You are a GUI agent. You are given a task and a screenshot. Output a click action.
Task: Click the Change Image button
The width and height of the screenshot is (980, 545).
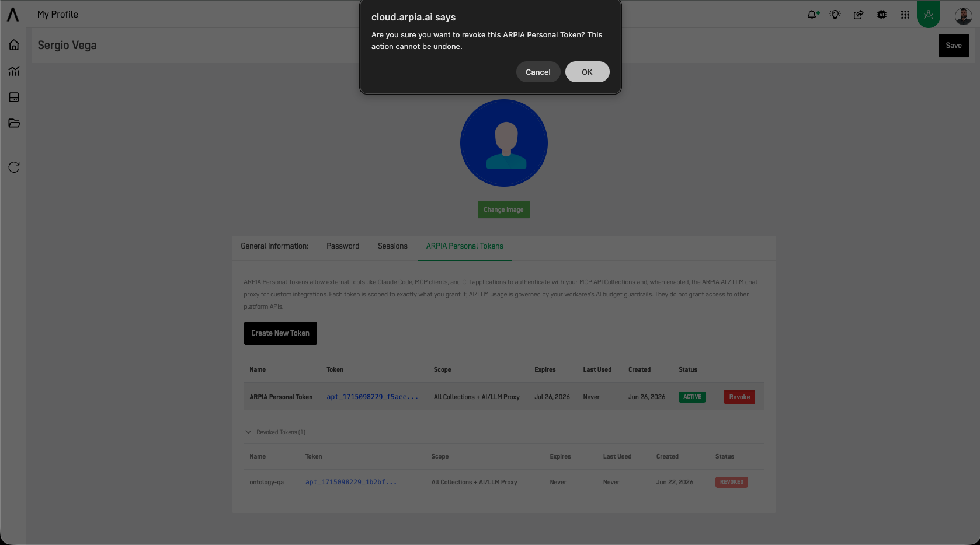pos(503,209)
